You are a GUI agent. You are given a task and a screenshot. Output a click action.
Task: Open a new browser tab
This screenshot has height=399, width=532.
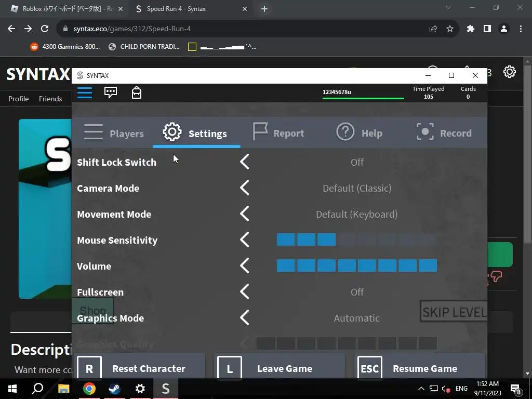264,9
